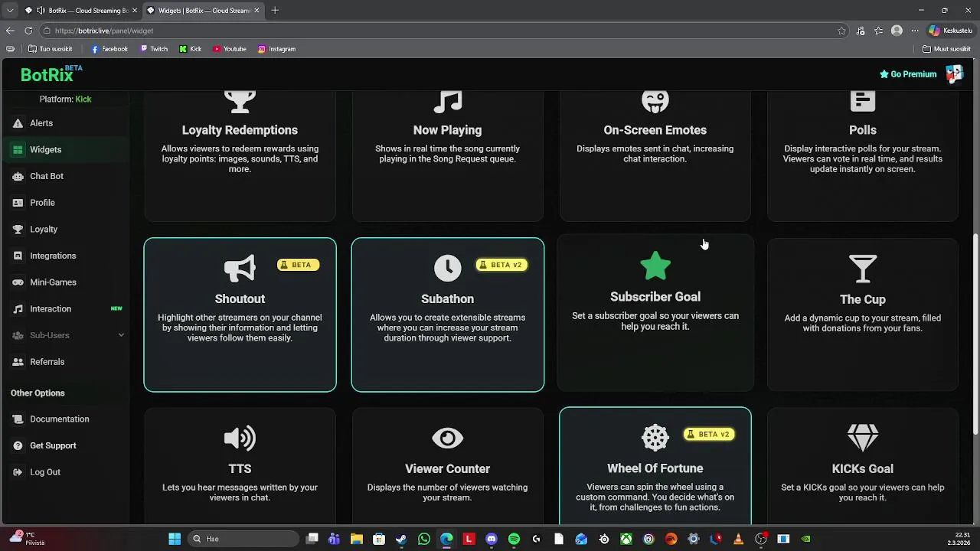Close the Widgets BotRix tab
Viewport: 980px width, 551px height.
point(256,10)
